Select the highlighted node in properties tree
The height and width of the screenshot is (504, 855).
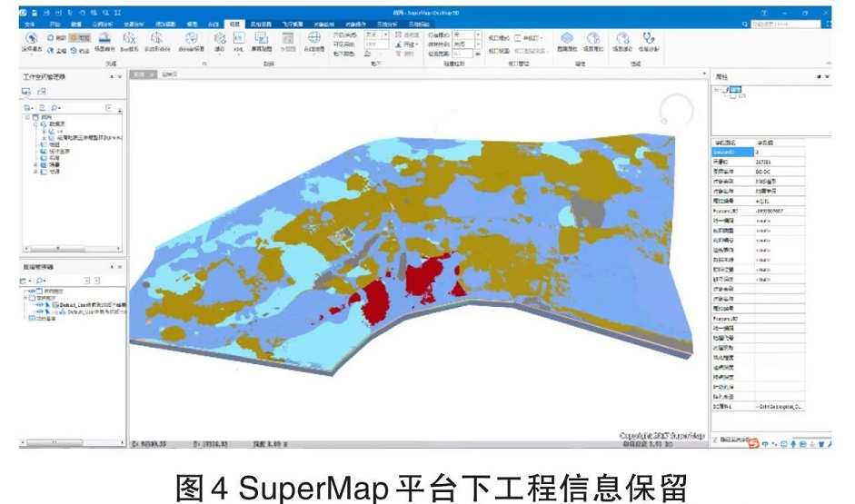pyautogui.click(x=736, y=89)
